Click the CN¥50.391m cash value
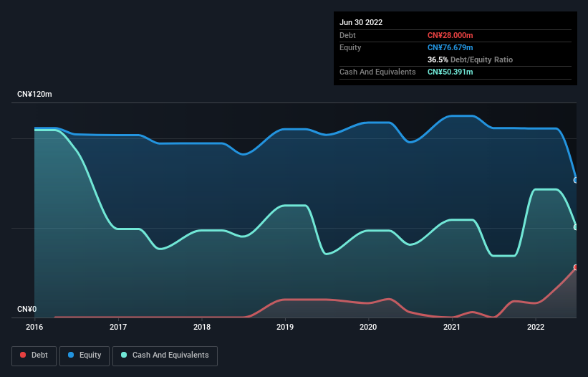 450,72
